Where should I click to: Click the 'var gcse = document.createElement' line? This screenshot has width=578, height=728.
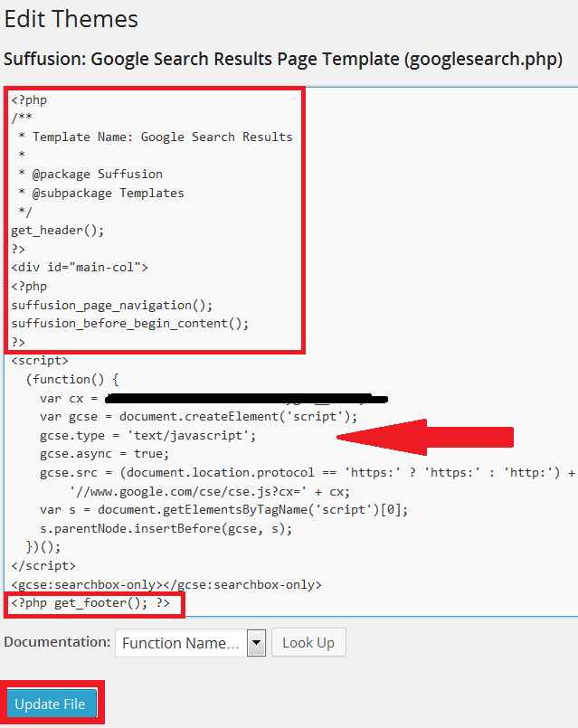pyautogui.click(x=199, y=417)
